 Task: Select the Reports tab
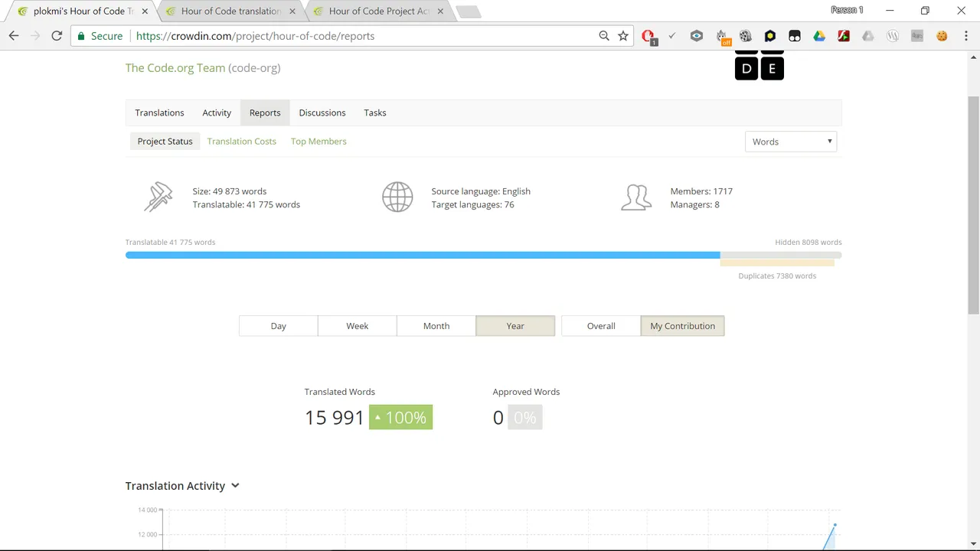click(265, 112)
